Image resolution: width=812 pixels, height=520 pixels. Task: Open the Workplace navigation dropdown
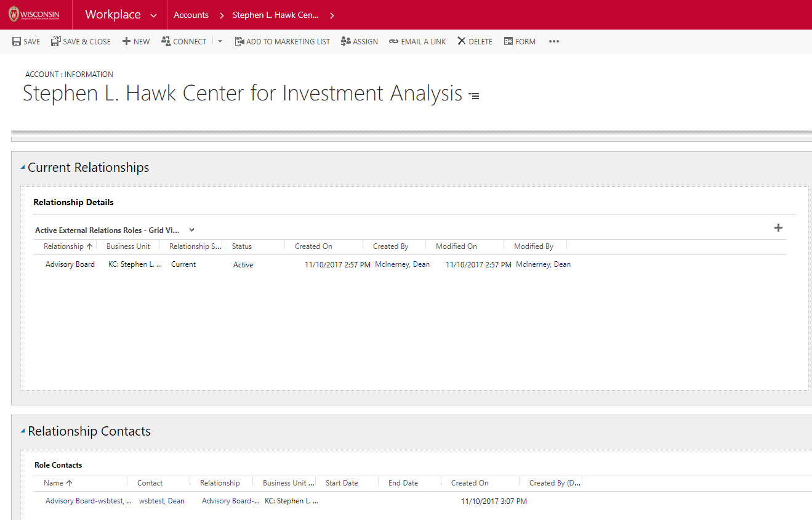click(153, 15)
